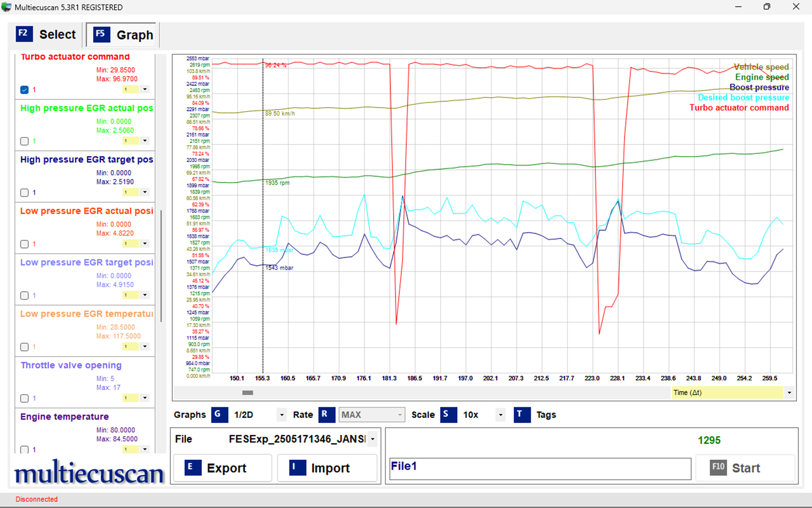The image size is (812, 508).
Task: Click the 223.0 time axis label
Action: 592,378
